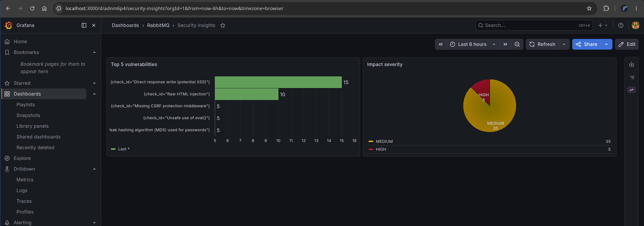View site information icon in address bar
644x226 pixels.
point(59,8)
